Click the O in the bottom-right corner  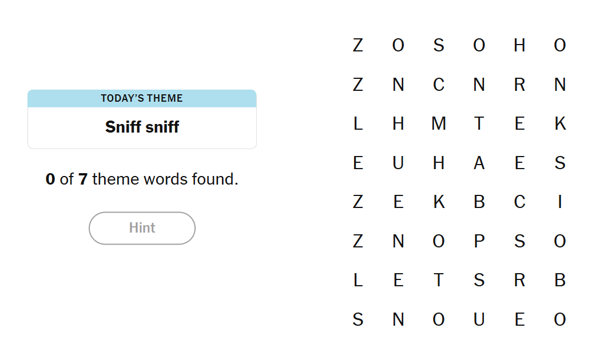tap(560, 319)
